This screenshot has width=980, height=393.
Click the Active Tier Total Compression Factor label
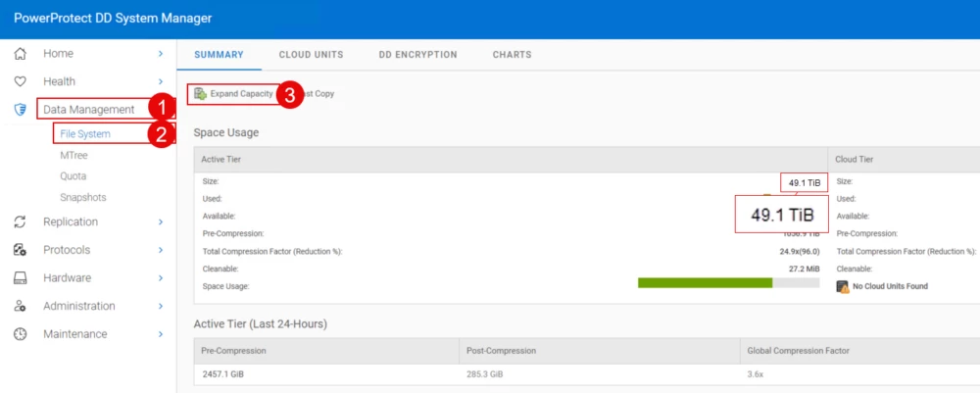pyautogui.click(x=272, y=251)
